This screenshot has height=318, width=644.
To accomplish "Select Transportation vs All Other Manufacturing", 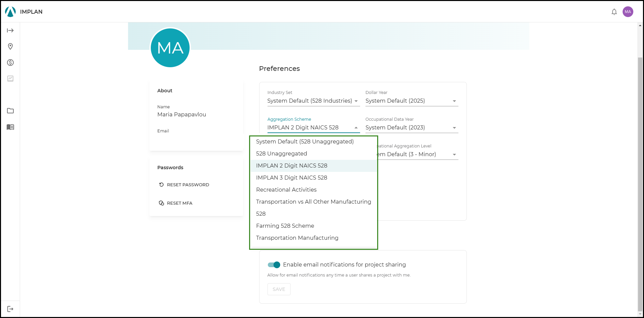I will pos(314,202).
